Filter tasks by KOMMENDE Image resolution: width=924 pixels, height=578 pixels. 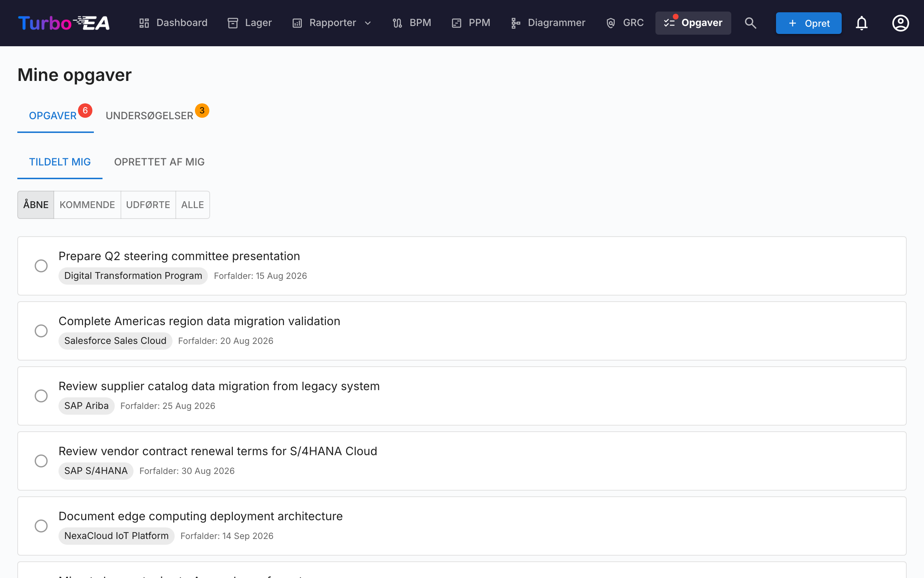coord(87,205)
